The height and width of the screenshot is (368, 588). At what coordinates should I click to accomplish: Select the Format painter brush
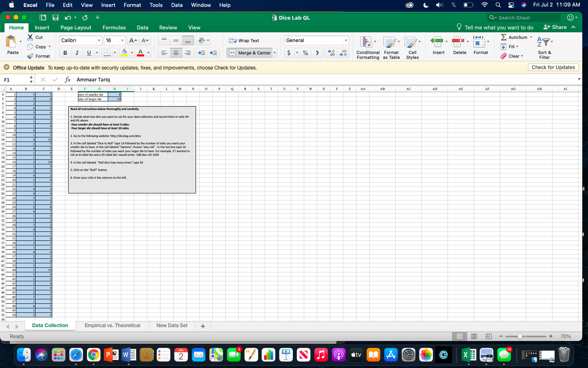coord(30,56)
